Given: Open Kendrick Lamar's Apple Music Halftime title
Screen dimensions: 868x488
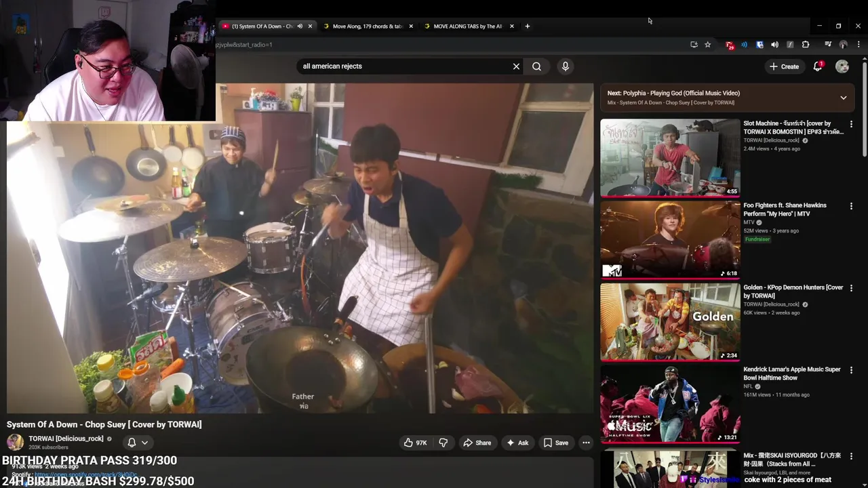Looking at the screenshot, I should (x=792, y=373).
